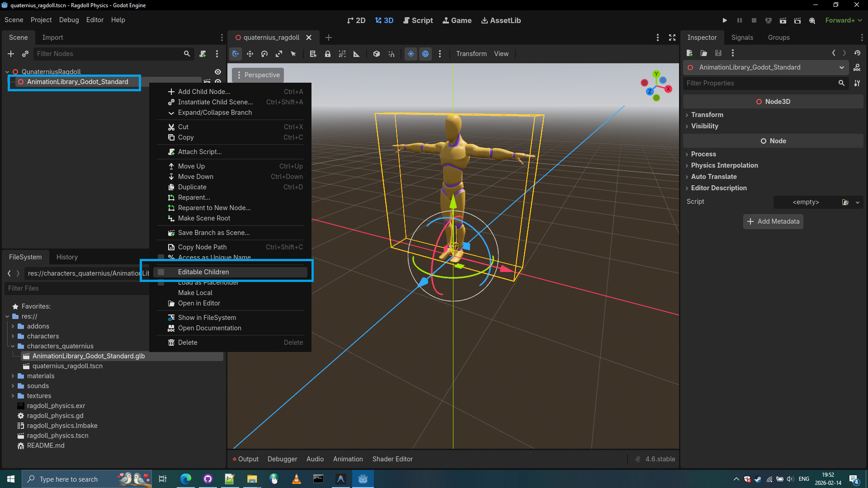Viewport: 868px width, 488px height.
Task: Click the Filter Properties search field
Action: click(x=760, y=83)
